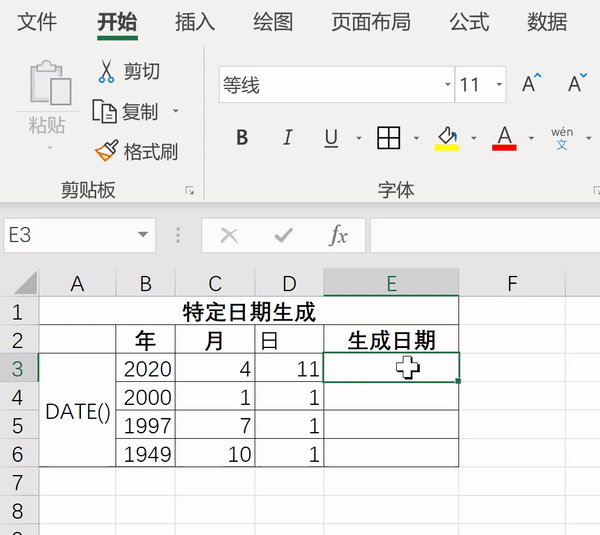Click cell containing 10

coord(215,453)
